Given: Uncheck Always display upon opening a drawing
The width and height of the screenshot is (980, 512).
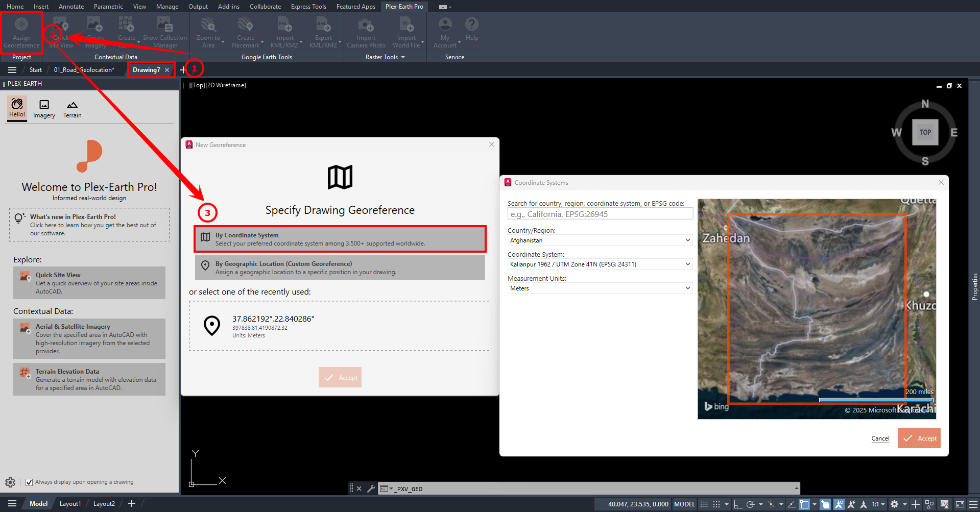Looking at the screenshot, I should coord(29,482).
